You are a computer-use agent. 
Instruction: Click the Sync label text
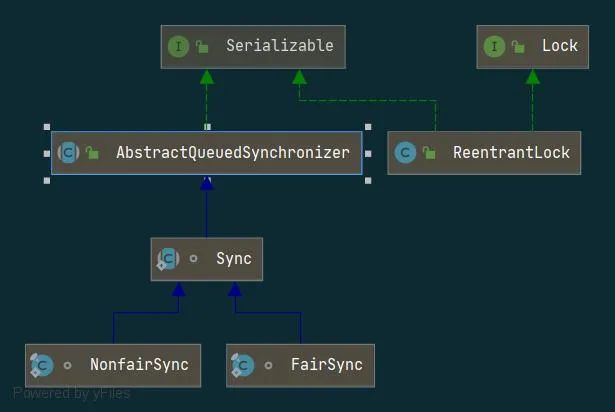[234, 259]
